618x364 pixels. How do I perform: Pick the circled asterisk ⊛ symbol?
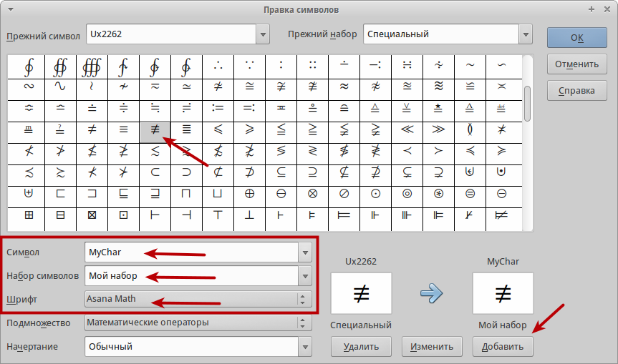439,194
